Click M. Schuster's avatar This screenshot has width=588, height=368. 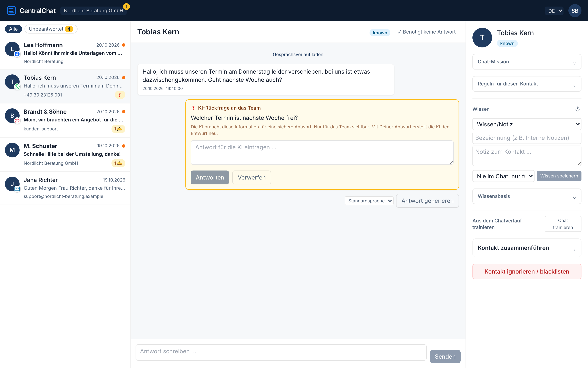pyautogui.click(x=12, y=150)
